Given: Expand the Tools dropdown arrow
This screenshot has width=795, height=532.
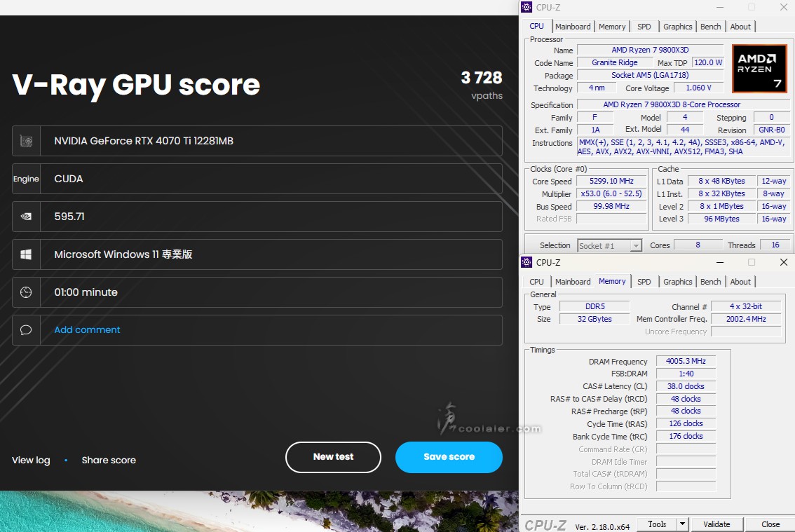Looking at the screenshot, I should coord(682,524).
